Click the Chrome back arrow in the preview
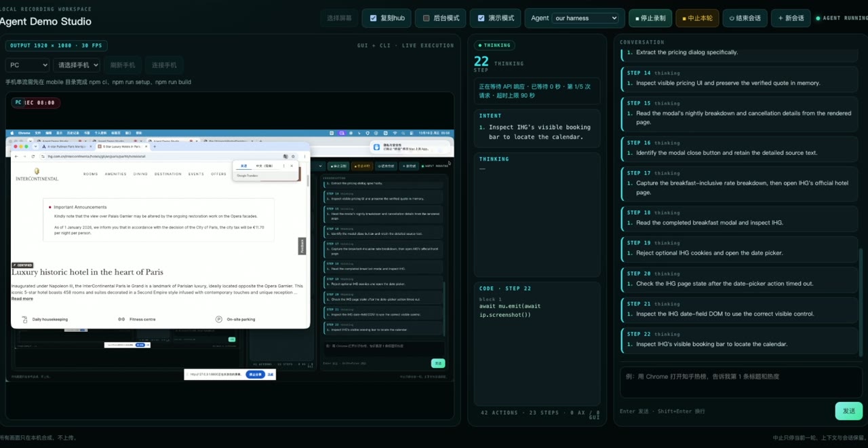868x448 pixels. point(16,156)
